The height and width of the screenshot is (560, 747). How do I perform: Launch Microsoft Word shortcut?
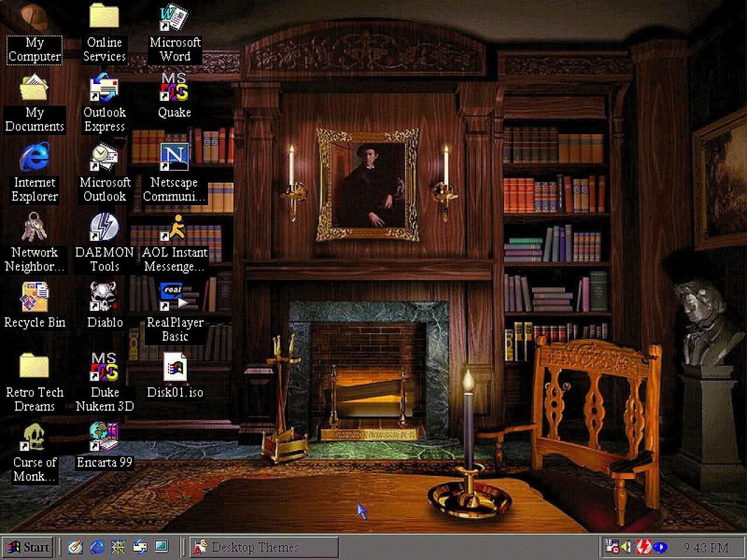(174, 33)
